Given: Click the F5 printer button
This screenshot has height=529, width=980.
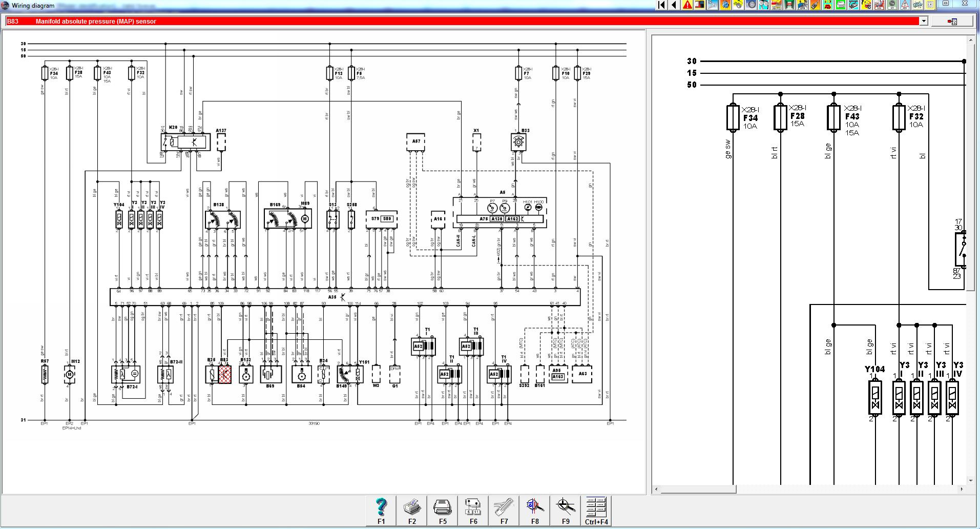Looking at the screenshot, I should pos(443,511).
